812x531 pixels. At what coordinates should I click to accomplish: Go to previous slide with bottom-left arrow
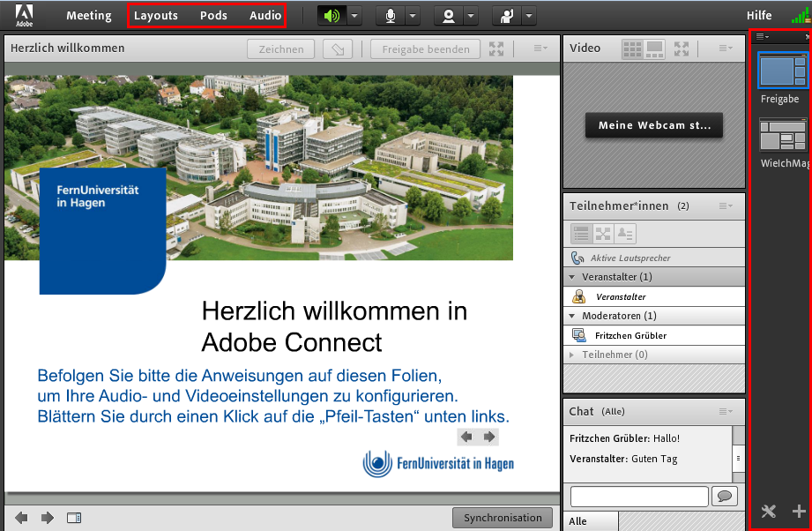coord(21,518)
